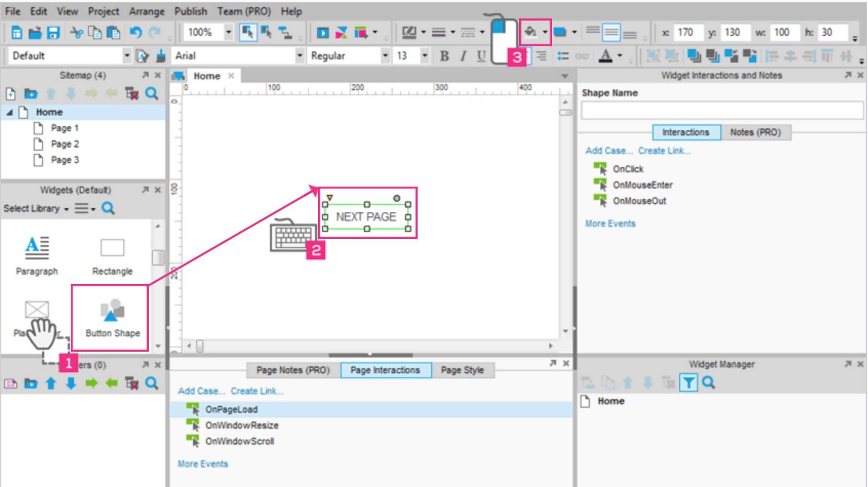The height and width of the screenshot is (487, 868).
Task: Click the More Events link under OnMouseOut
Action: point(610,224)
